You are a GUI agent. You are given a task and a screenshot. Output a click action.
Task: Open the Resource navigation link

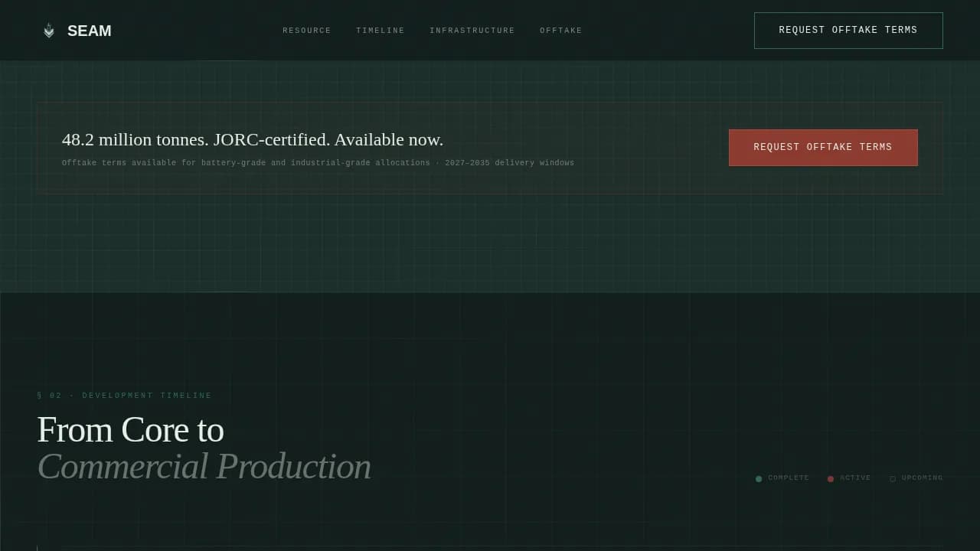point(306,31)
